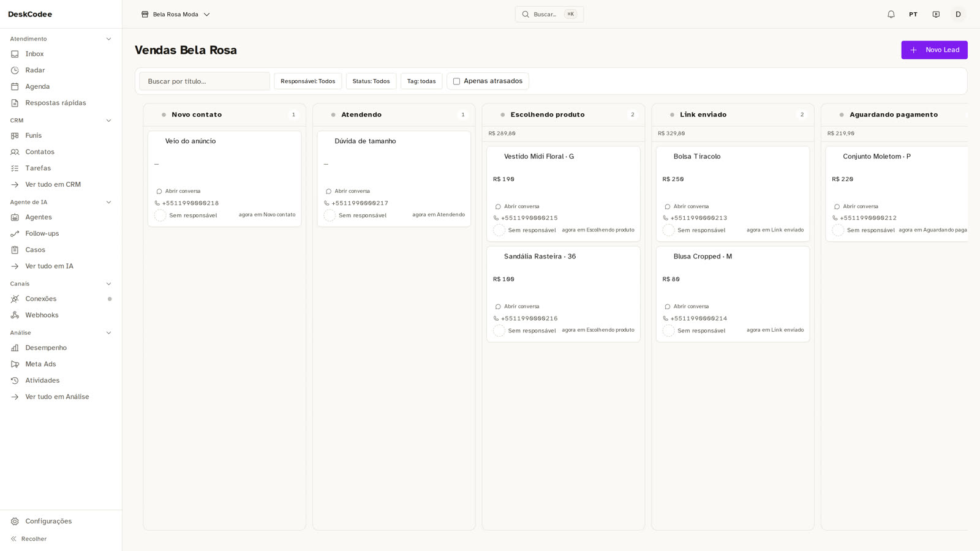Open the Blusa Cropped · M card
Screen dimensions: 980x551
733,294
